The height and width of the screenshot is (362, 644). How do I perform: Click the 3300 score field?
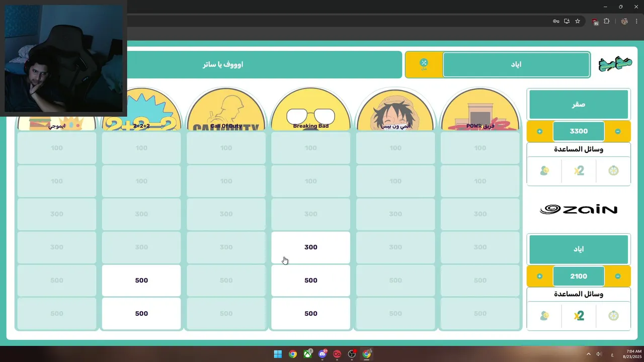pos(579,131)
